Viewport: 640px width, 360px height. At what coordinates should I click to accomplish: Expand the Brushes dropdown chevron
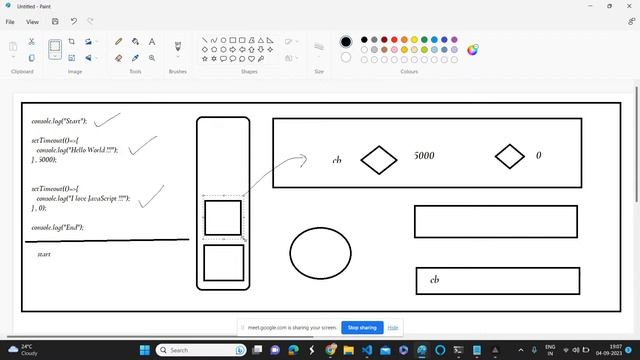click(178, 57)
